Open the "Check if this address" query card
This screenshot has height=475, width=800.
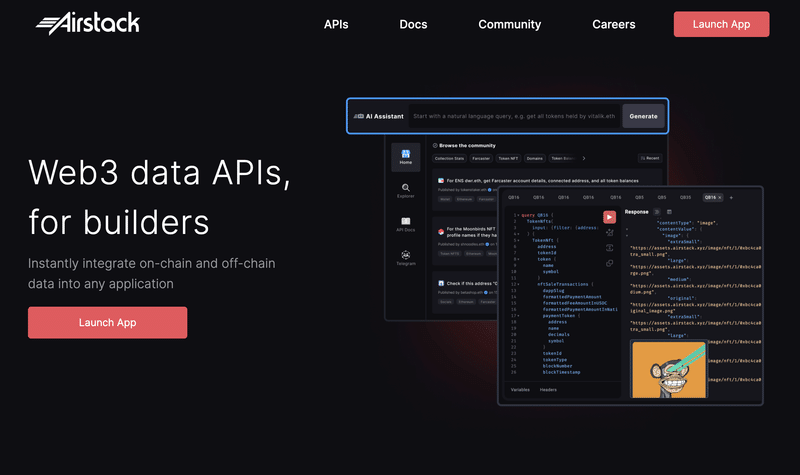(x=464, y=292)
